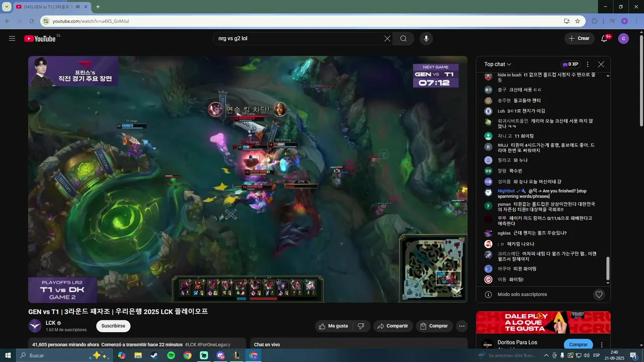Install or cast icon in address bar
Image resolution: width=644 pixels, height=362 pixels.
567,21
